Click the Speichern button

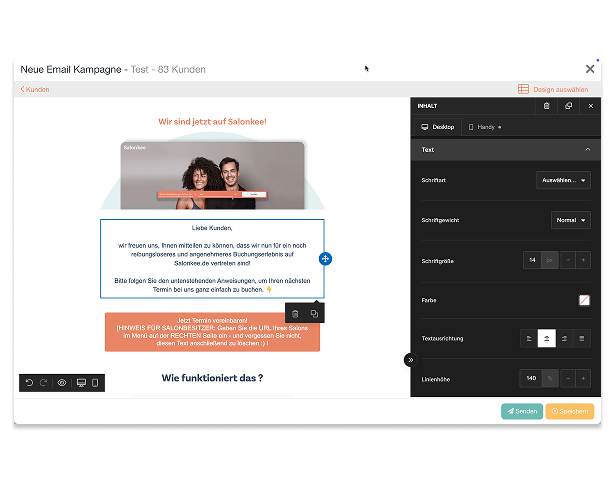(x=570, y=411)
